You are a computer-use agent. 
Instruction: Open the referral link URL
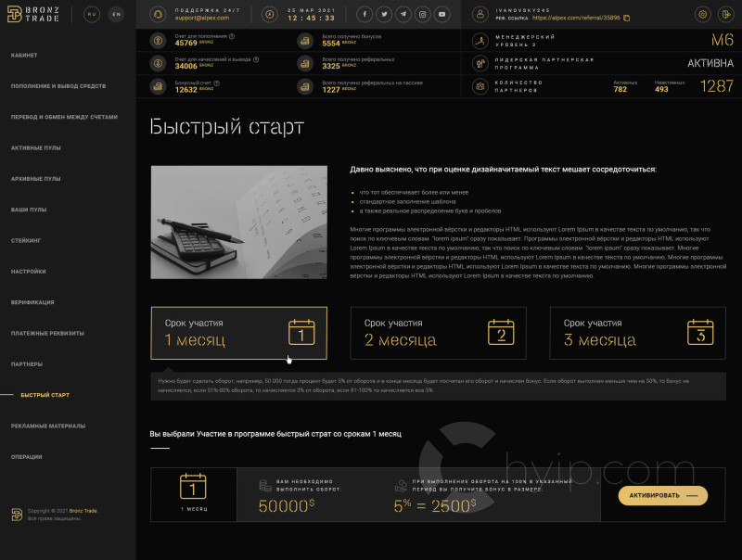coord(576,18)
